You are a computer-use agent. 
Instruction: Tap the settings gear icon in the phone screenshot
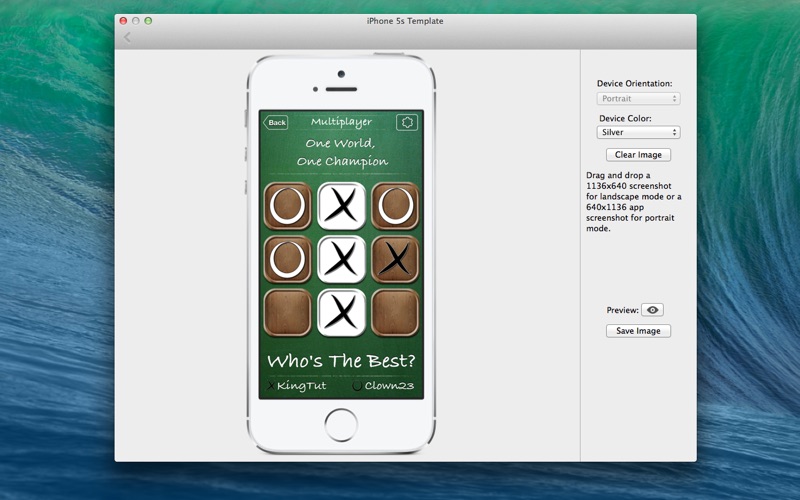pos(407,122)
